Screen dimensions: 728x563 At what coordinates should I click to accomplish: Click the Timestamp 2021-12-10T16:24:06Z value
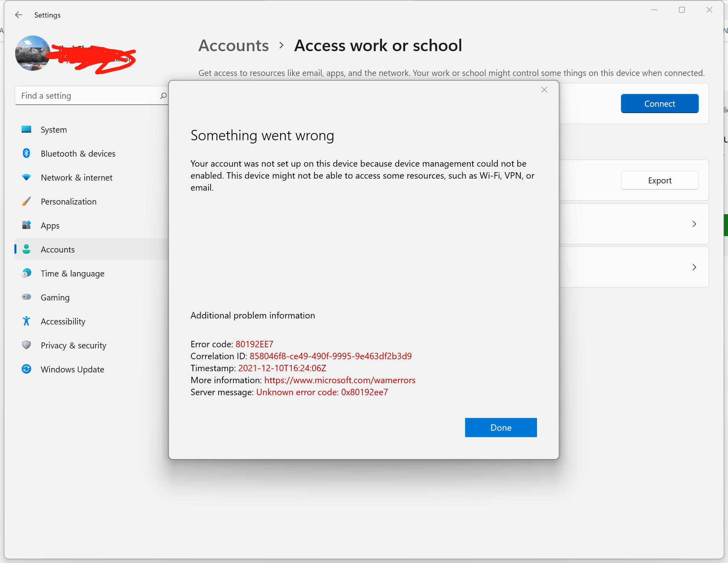[x=282, y=368]
